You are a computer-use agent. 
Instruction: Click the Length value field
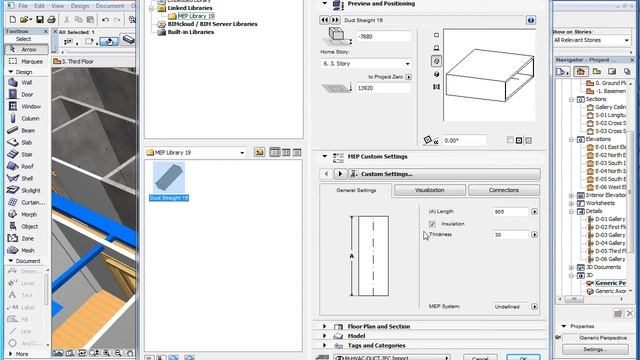[x=511, y=212]
